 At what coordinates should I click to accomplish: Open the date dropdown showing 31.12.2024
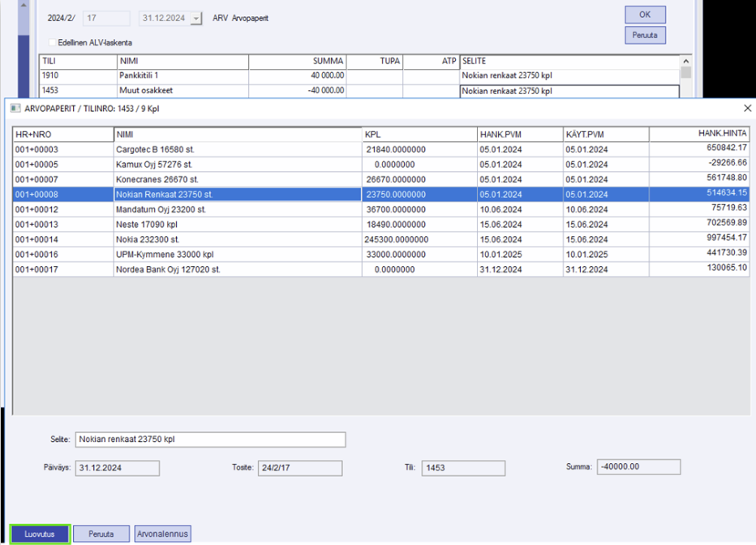[x=195, y=18]
